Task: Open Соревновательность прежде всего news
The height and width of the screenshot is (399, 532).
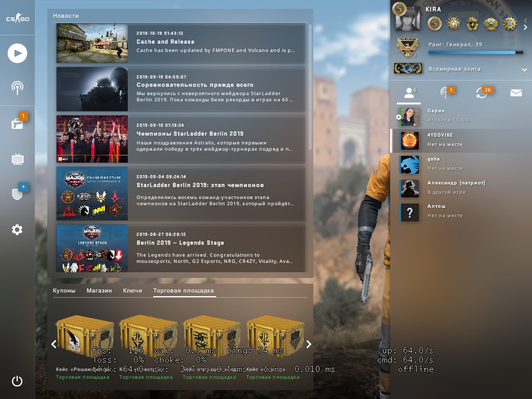Action: click(180, 89)
